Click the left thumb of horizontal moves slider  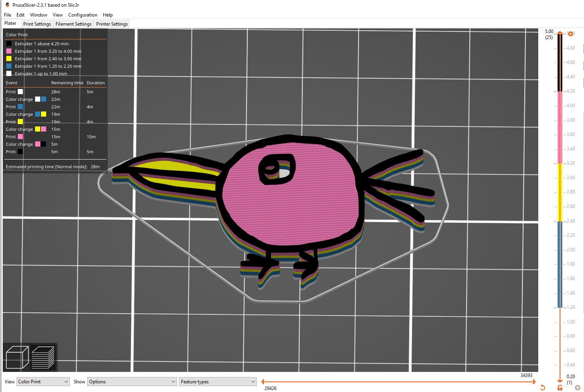click(263, 382)
